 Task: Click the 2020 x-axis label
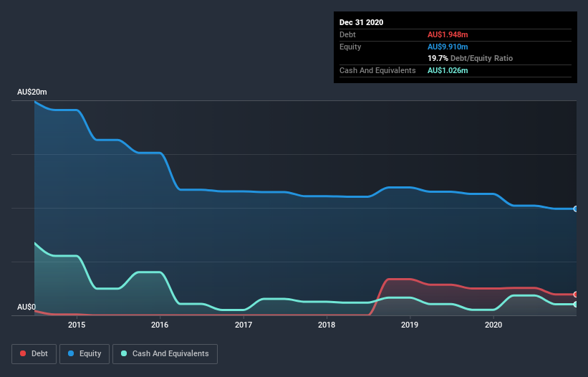pos(493,325)
